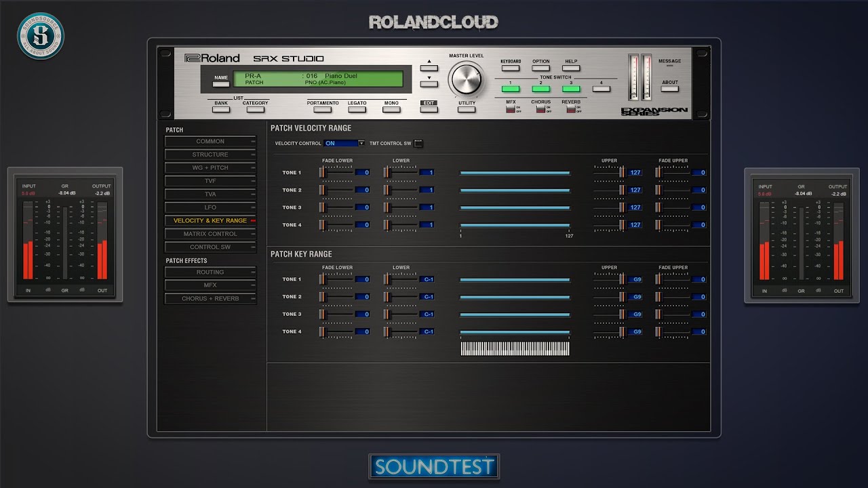
Task: Click Tone 4 key range Fade Upper slider
Action: (x=672, y=332)
